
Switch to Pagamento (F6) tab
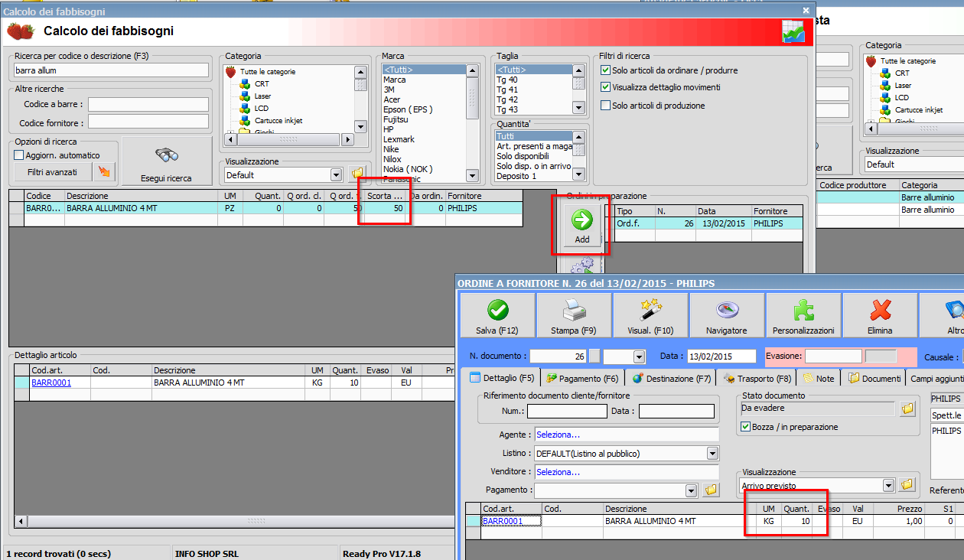click(x=581, y=378)
